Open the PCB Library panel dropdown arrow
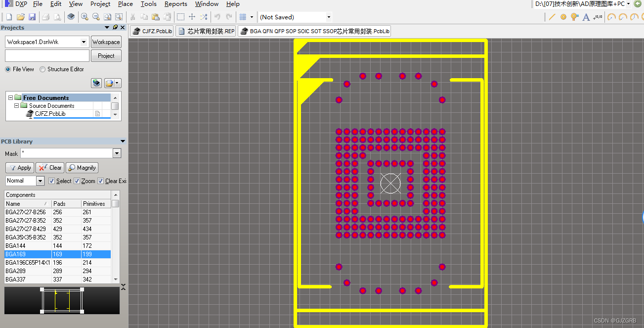 (x=123, y=141)
